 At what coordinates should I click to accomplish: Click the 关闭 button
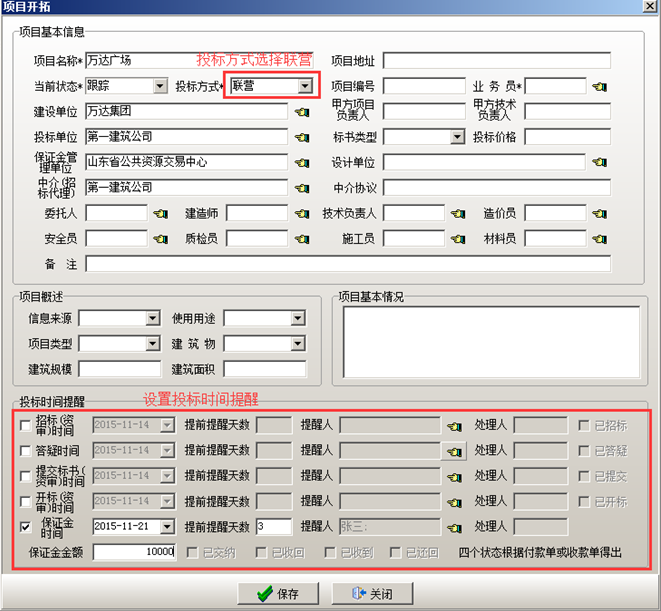click(x=370, y=593)
